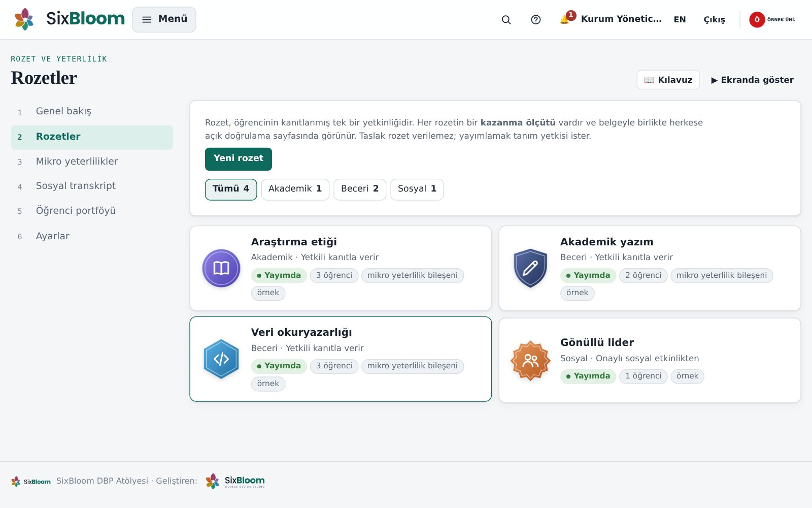Click the SixBloom flower logo in header
The width and height of the screenshot is (812, 508).
[24, 19]
